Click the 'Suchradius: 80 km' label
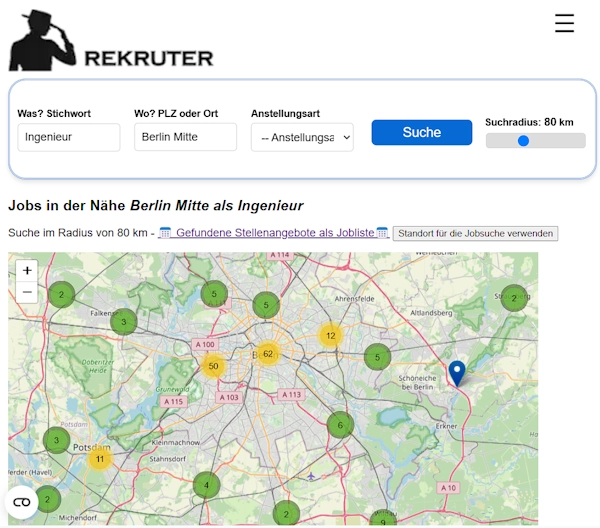 529,122
